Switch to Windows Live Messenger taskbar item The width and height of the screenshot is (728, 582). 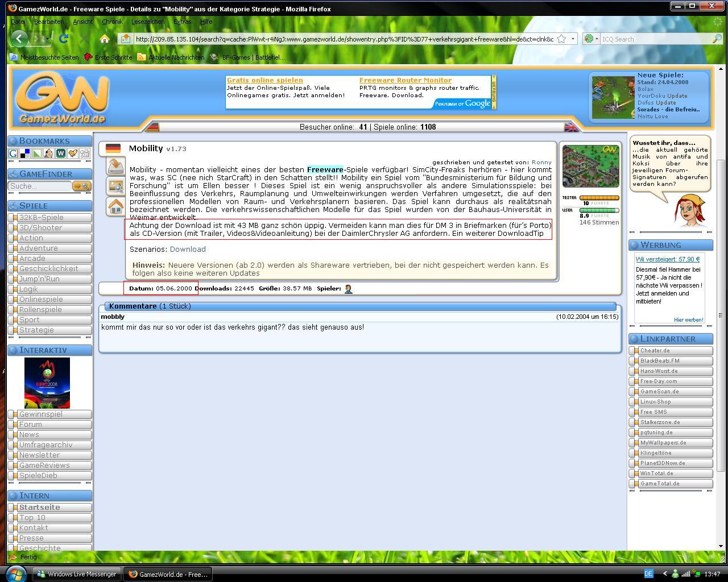point(77,574)
